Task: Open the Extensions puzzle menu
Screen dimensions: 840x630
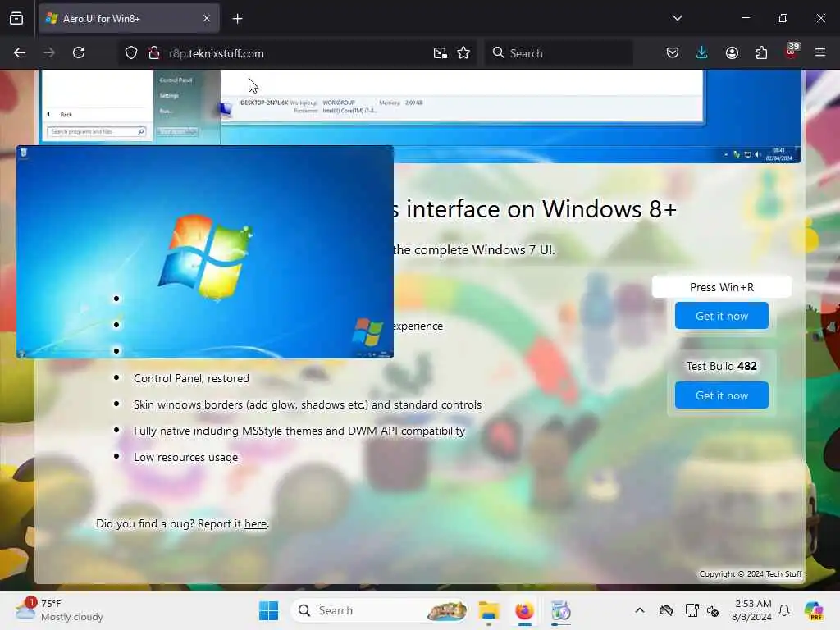Action: point(761,53)
